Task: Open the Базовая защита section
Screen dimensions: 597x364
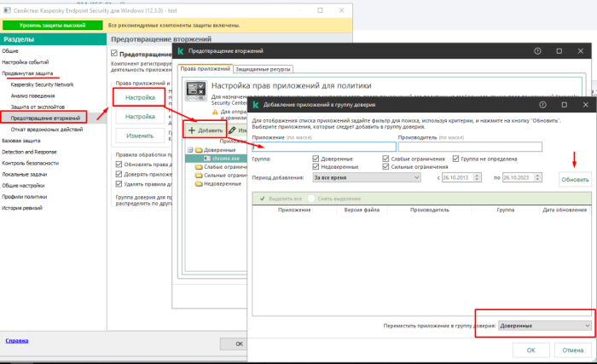Action: [21, 141]
